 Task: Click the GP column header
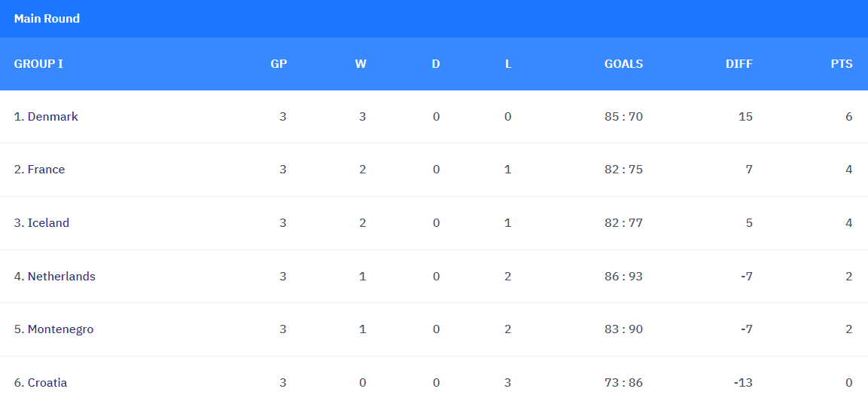click(x=279, y=64)
